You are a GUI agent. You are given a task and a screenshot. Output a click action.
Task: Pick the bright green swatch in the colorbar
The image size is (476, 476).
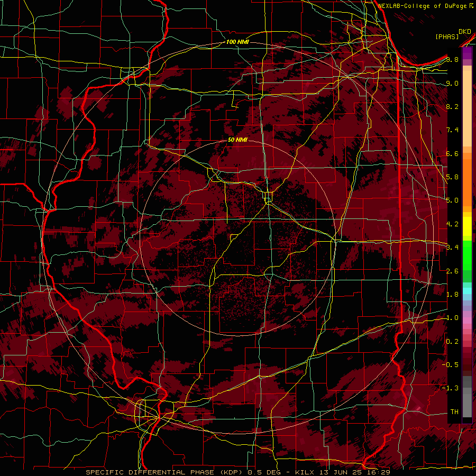click(x=467, y=255)
